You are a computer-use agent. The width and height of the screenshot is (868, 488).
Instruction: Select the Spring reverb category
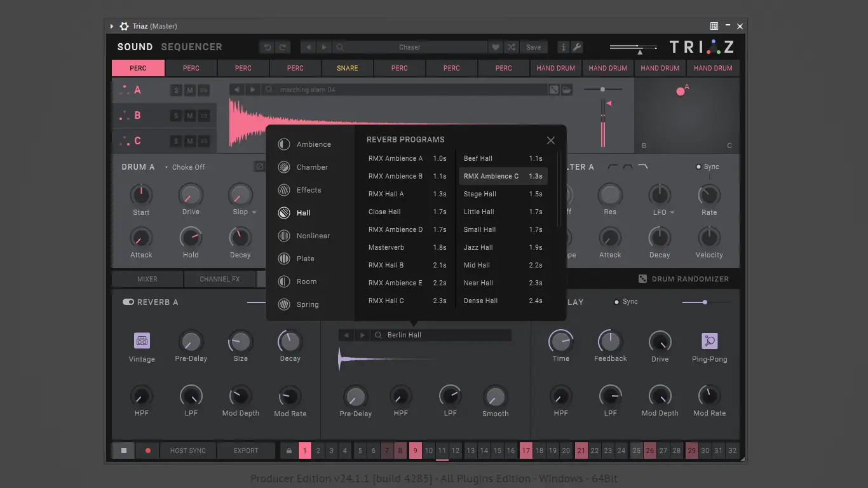tap(298, 304)
